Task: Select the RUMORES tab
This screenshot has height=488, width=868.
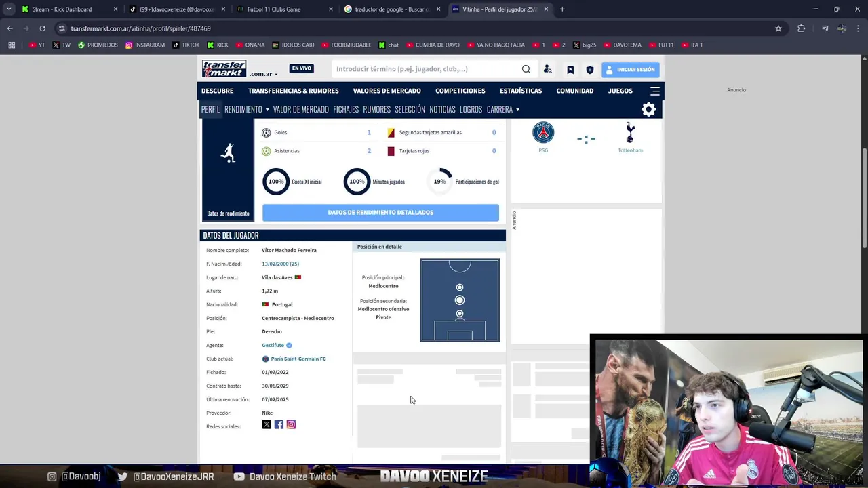Action: click(376, 110)
